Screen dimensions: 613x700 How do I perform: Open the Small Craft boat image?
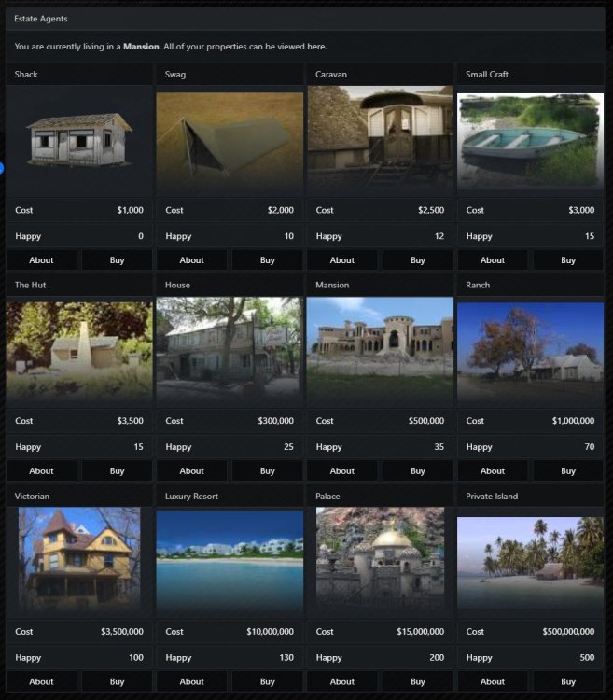530,142
